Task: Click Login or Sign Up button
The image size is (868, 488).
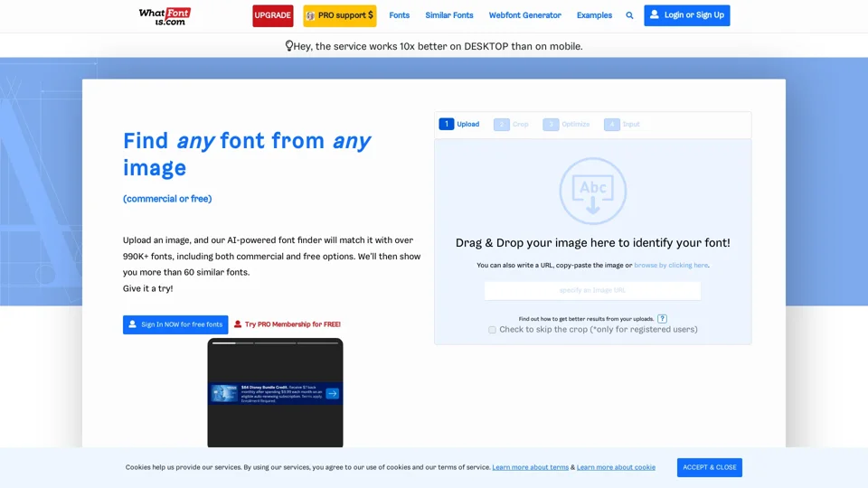Action: pyautogui.click(x=686, y=15)
